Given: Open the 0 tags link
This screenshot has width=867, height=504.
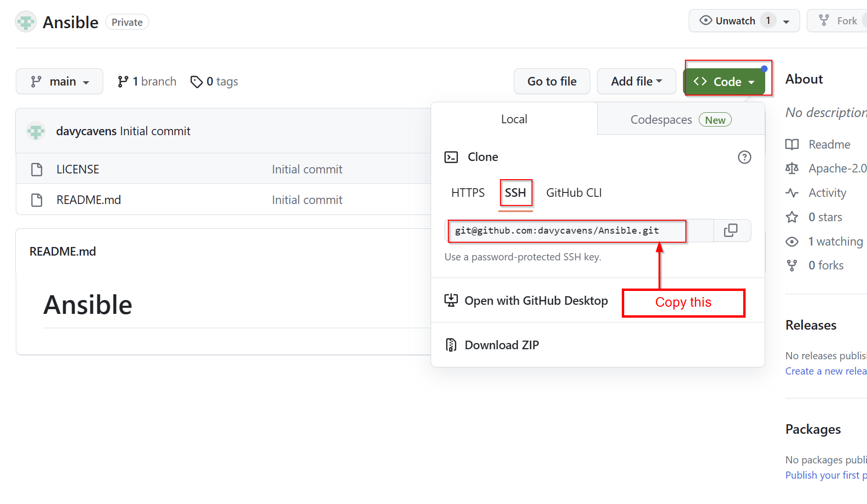Looking at the screenshot, I should pos(214,82).
